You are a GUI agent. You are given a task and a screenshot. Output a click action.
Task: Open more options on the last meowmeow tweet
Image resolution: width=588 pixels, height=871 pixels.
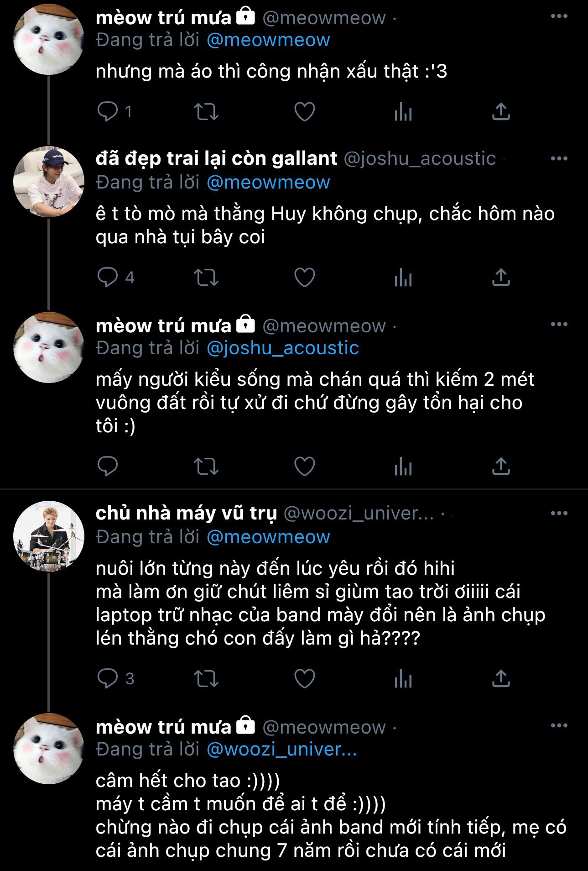coord(559,726)
